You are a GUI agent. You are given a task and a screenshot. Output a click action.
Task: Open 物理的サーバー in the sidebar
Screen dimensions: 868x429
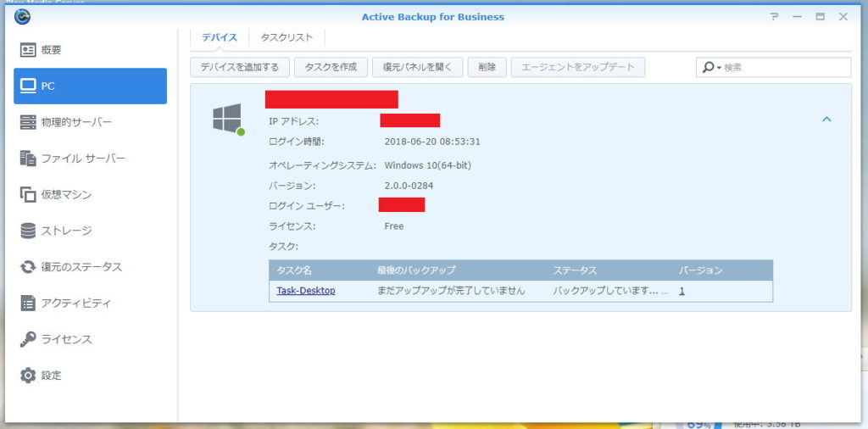pos(90,122)
